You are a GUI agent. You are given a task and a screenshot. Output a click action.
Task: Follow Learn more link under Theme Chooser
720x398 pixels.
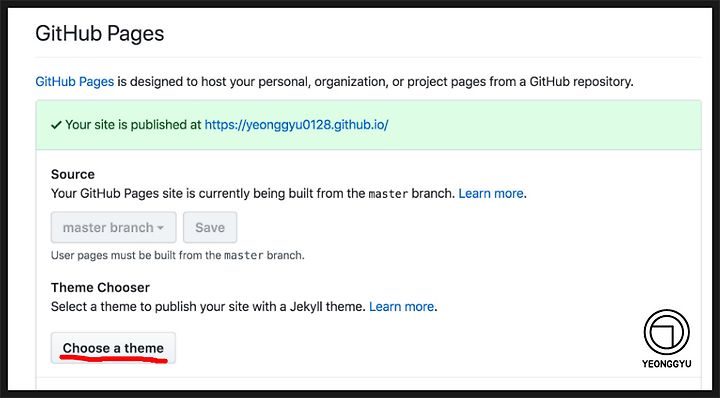401,306
